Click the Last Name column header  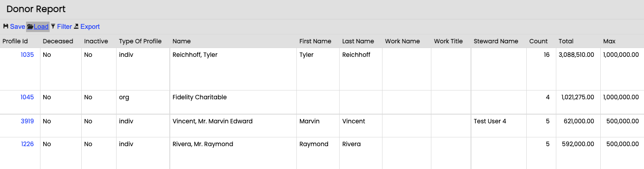coord(358,41)
